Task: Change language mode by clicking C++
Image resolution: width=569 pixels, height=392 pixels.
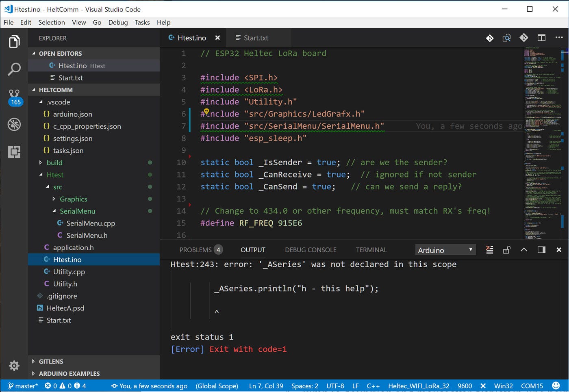Action: tap(373, 386)
